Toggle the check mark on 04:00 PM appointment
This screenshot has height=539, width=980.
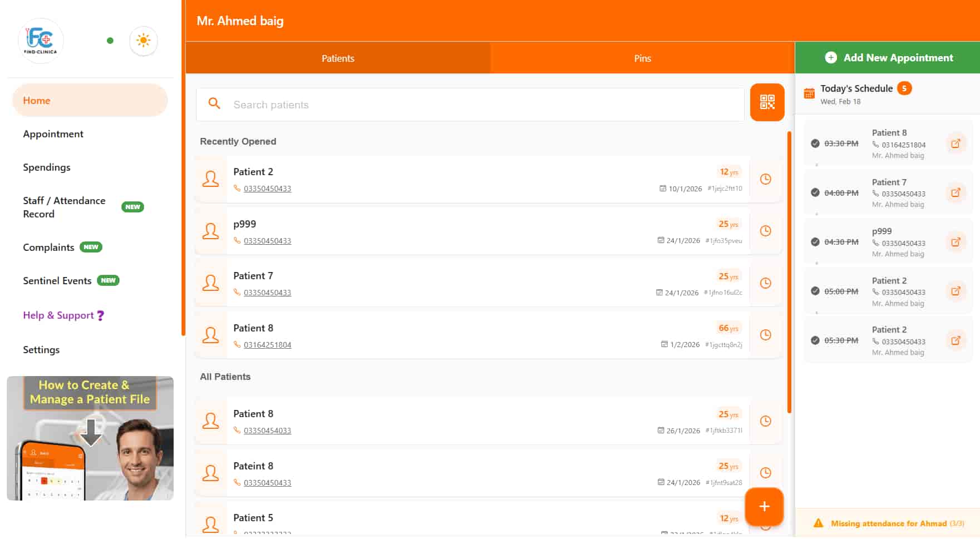pyautogui.click(x=815, y=192)
